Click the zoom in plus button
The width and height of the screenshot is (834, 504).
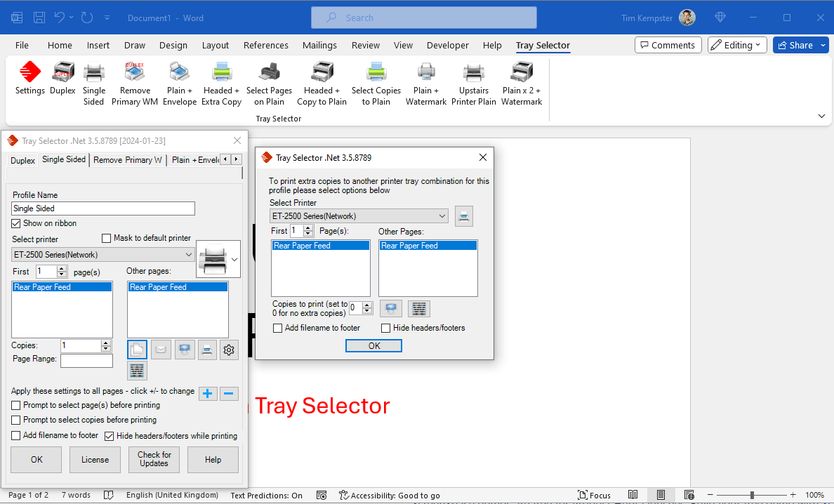click(793, 495)
